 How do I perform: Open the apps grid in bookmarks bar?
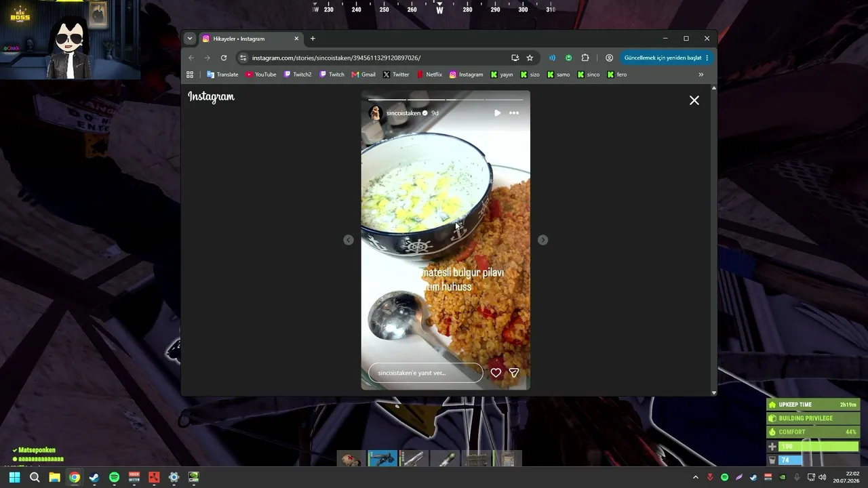click(x=190, y=75)
